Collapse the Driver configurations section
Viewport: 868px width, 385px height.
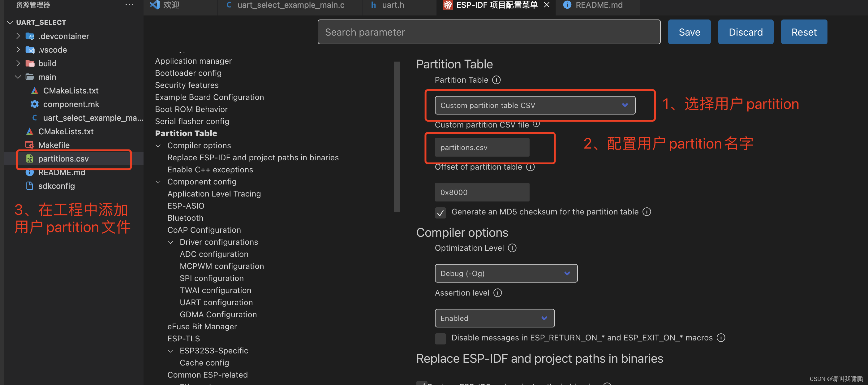pyautogui.click(x=170, y=242)
